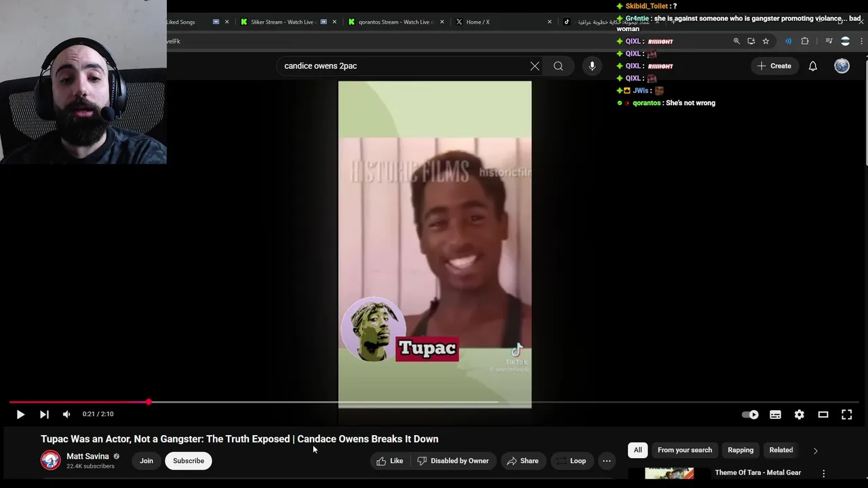Show more filter chips arrow

click(815, 450)
